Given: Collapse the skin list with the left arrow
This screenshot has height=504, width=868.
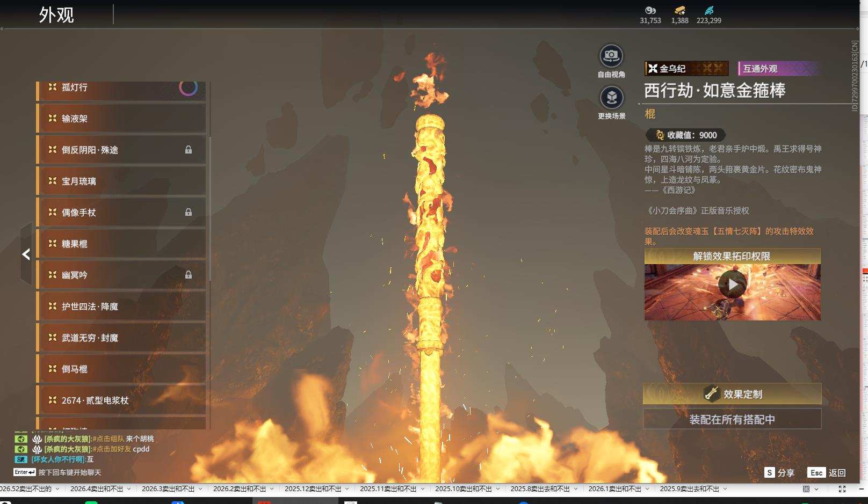Looking at the screenshot, I should pos(26,254).
